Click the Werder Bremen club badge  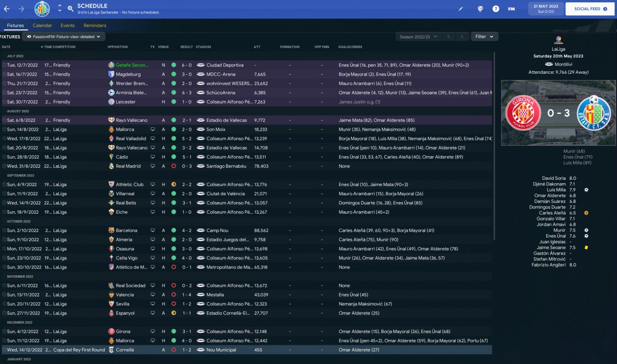click(111, 83)
